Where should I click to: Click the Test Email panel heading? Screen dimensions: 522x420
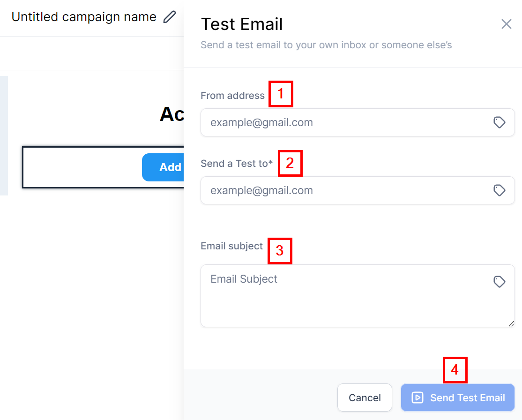pyautogui.click(x=242, y=24)
